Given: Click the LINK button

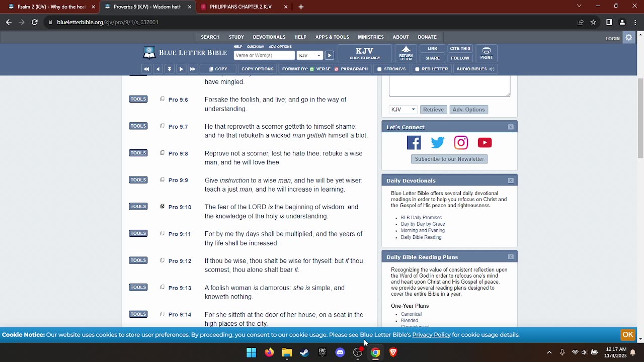Looking at the screenshot, I should (x=432, y=49).
